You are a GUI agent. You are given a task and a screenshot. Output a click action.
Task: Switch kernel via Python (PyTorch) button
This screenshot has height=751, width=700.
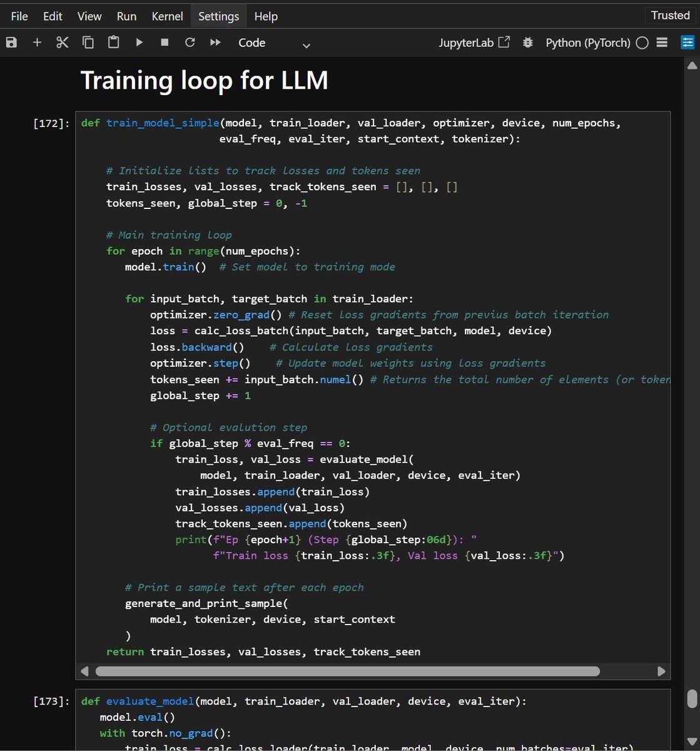tap(588, 43)
